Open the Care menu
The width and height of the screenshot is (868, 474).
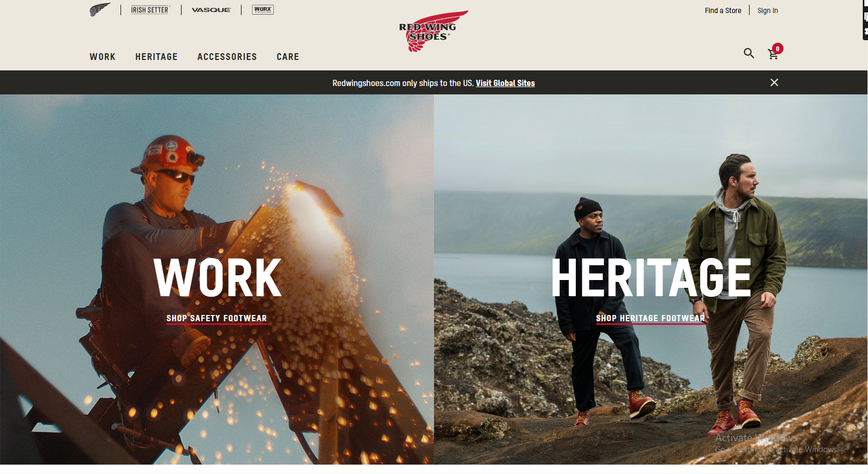pyautogui.click(x=288, y=57)
